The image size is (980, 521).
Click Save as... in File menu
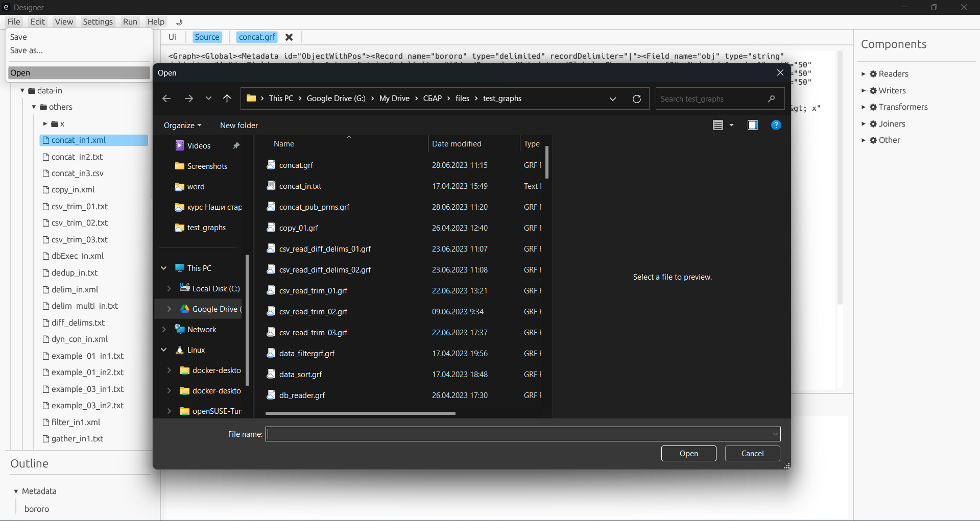27,51
